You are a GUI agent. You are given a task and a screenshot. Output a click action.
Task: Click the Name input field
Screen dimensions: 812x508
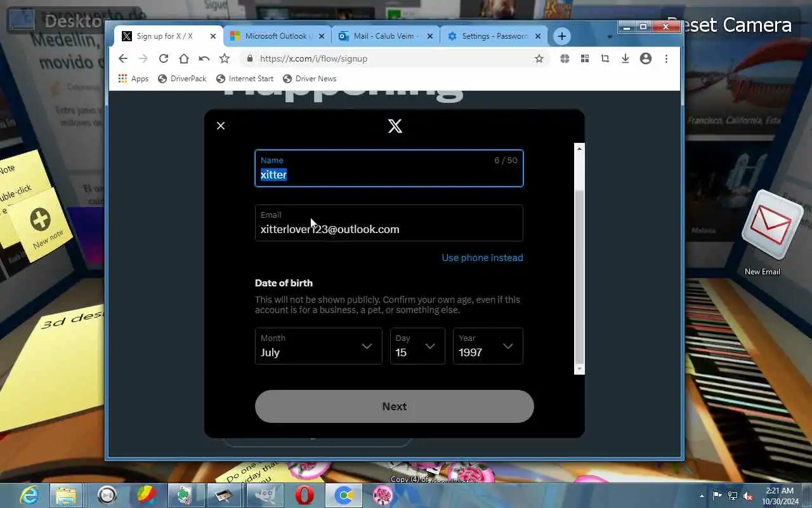(389, 168)
